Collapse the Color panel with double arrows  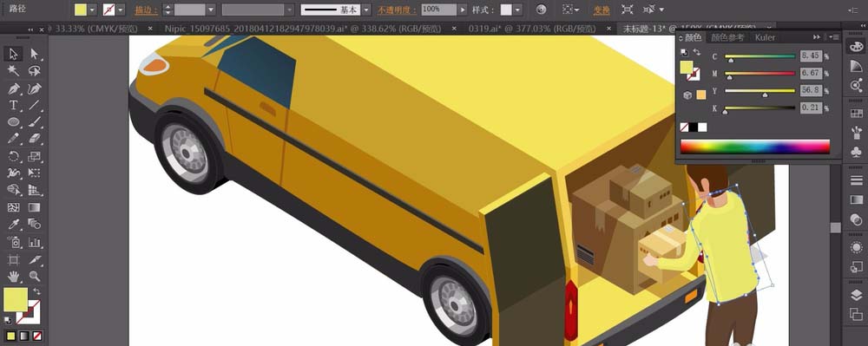817,37
